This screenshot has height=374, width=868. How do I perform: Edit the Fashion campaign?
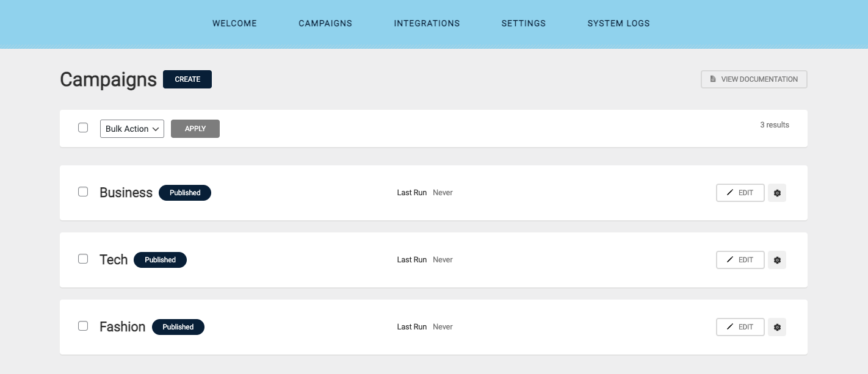tap(740, 327)
